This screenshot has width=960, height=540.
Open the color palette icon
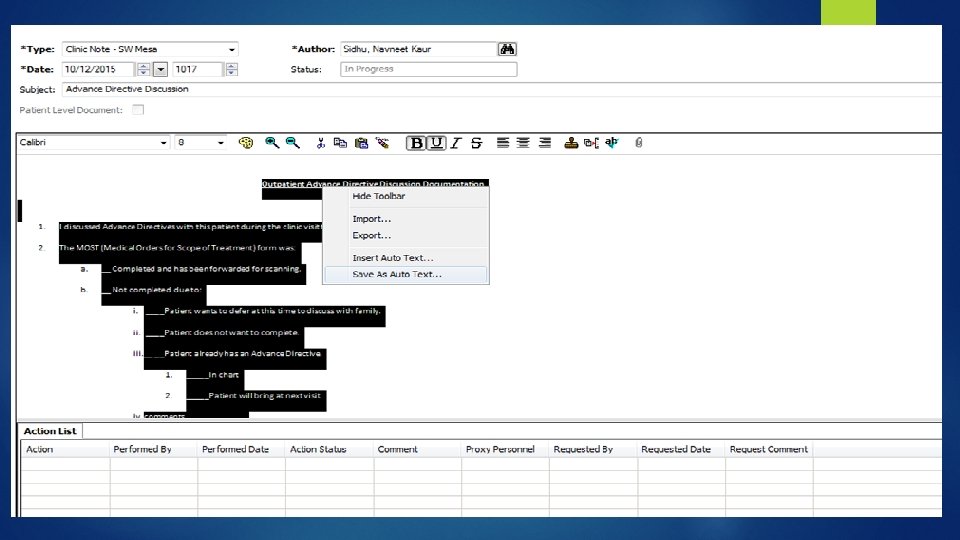246,143
